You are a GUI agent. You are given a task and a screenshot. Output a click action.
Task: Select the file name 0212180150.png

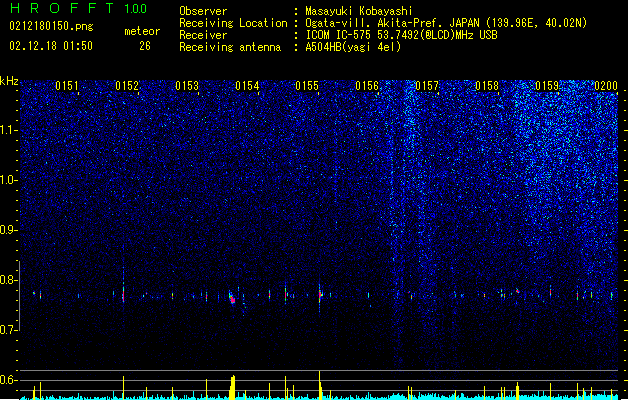(51, 27)
